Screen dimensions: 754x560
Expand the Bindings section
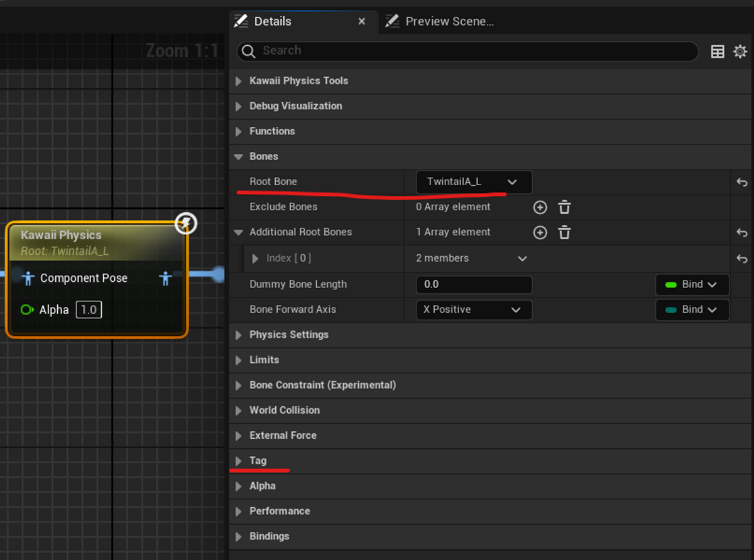click(238, 536)
